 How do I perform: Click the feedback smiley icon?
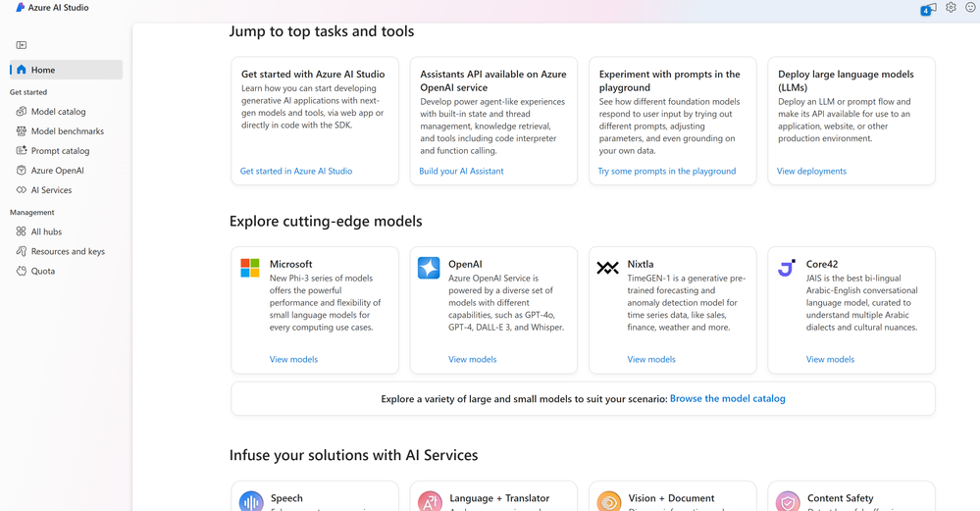pyautogui.click(x=970, y=8)
